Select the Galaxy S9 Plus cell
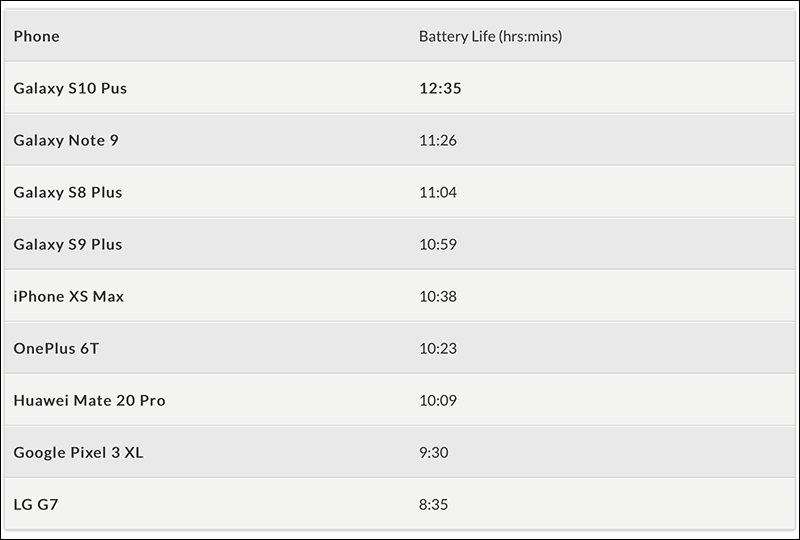The image size is (800, 540). pos(67,244)
